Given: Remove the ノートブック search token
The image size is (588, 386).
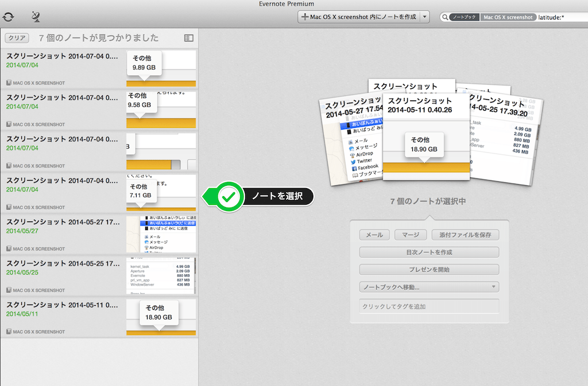Looking at the screenshot, I should pyautogui.click(x=464, y=17).
